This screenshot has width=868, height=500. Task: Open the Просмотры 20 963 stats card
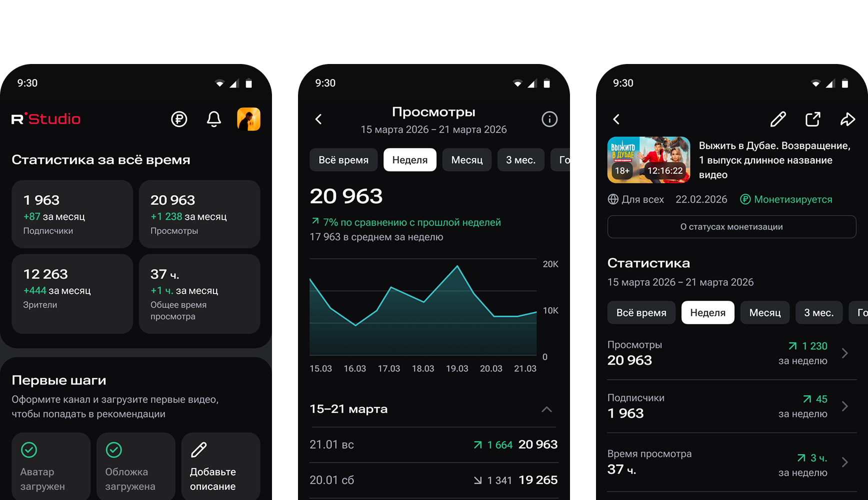pyautogui.click(x=199, y=214)
